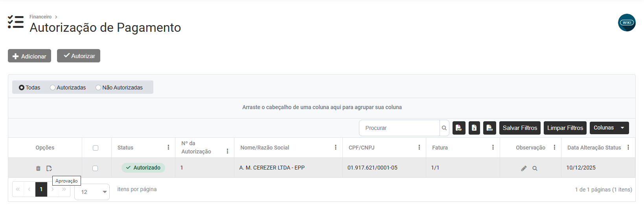Export the table as PDF
The width and height of the screenshot is (644, 208).
point(459,128)
